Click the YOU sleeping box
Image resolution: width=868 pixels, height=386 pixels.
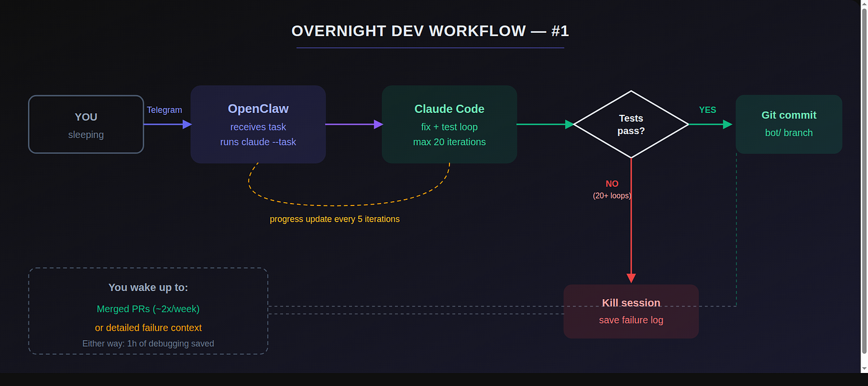86,124
